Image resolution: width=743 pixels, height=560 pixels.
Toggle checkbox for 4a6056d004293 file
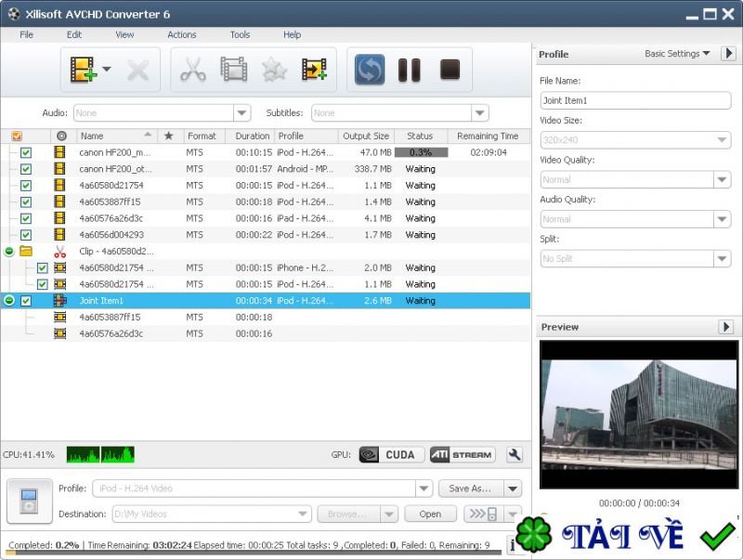26,235
